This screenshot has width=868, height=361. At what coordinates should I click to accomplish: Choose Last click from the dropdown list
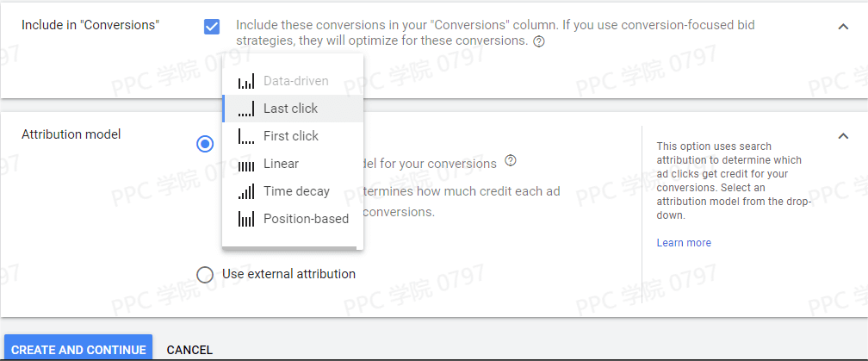click(x=290, y=109)
